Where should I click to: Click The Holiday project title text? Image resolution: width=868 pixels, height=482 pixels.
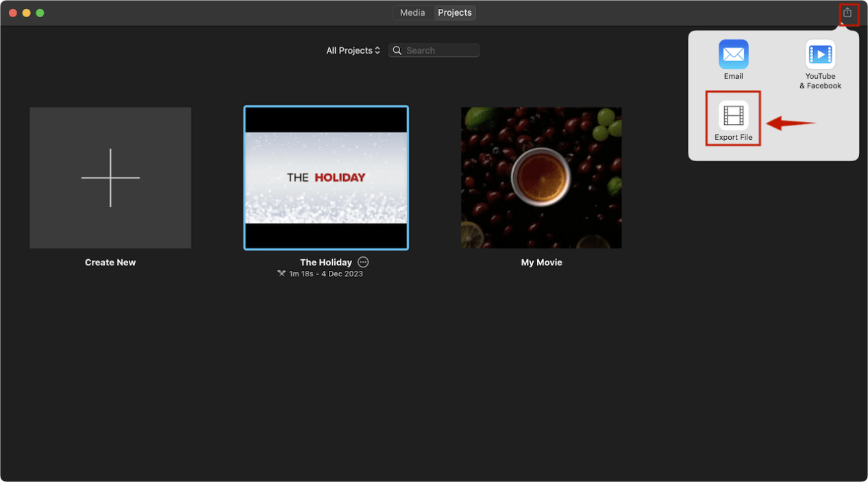click(x=325, y=263)
